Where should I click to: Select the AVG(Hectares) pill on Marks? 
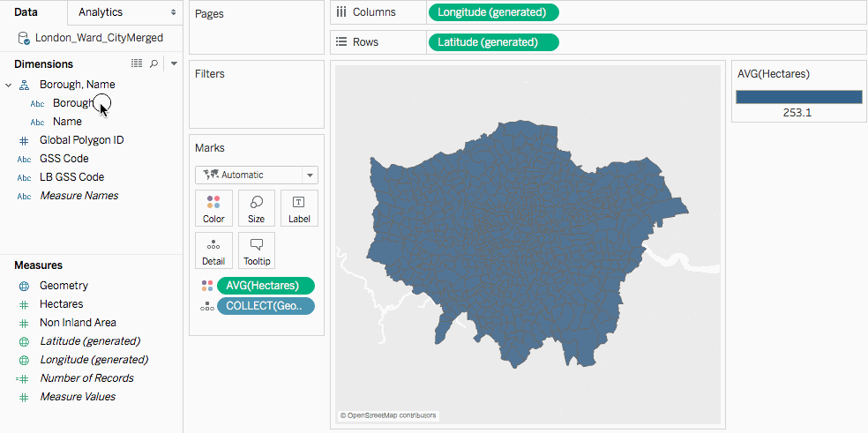point(266,286)
